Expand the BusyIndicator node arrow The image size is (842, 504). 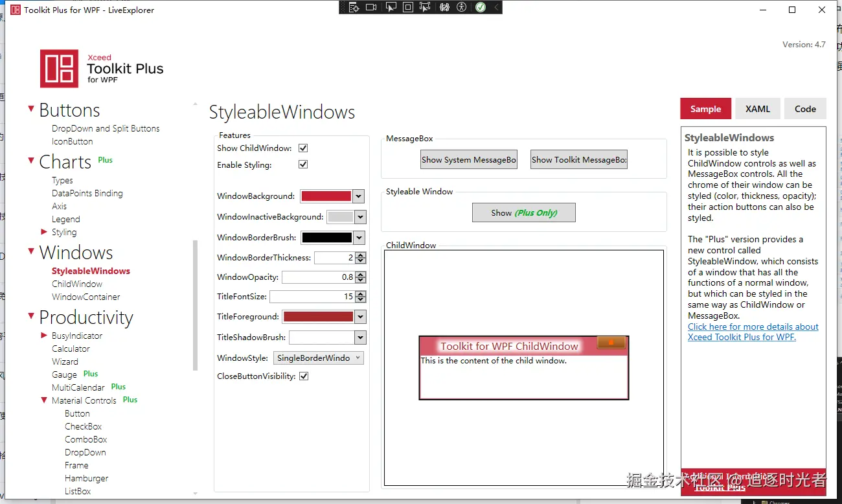click(x=44, y=335)
